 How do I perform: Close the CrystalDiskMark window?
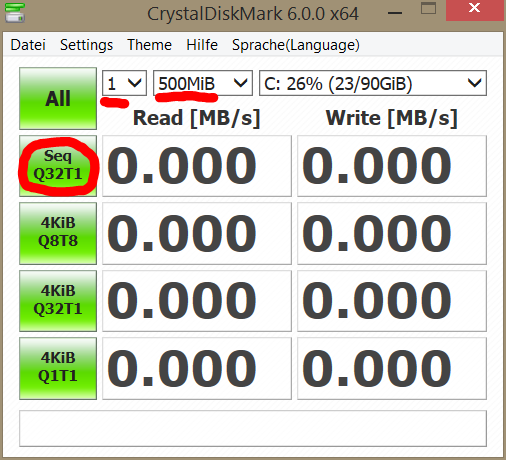pos(474,10)
